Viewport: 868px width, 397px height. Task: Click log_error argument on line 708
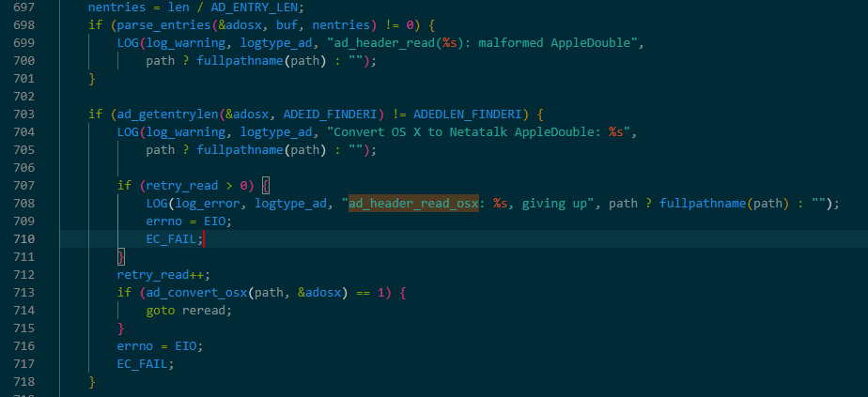pyautogui.click(x=208, y=204)
